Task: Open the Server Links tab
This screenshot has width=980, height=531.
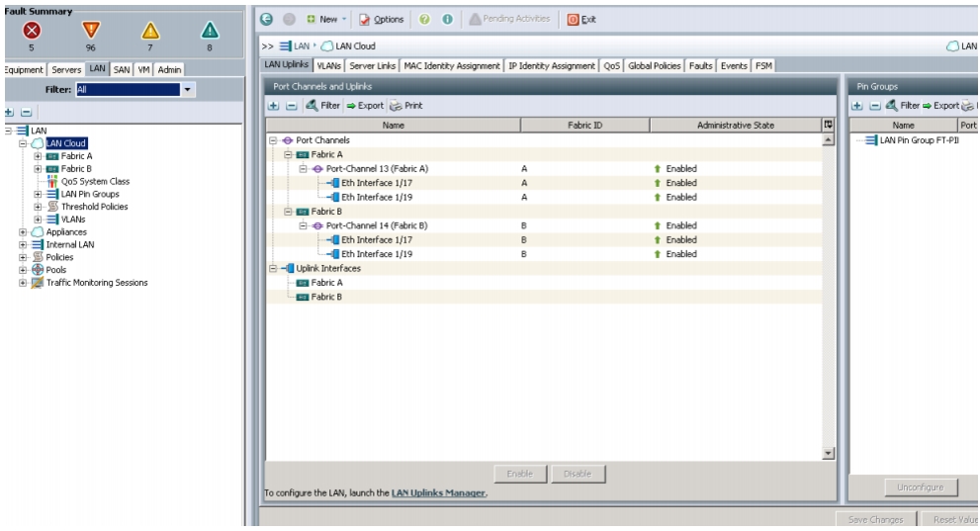Action: [x=373, y=65]
